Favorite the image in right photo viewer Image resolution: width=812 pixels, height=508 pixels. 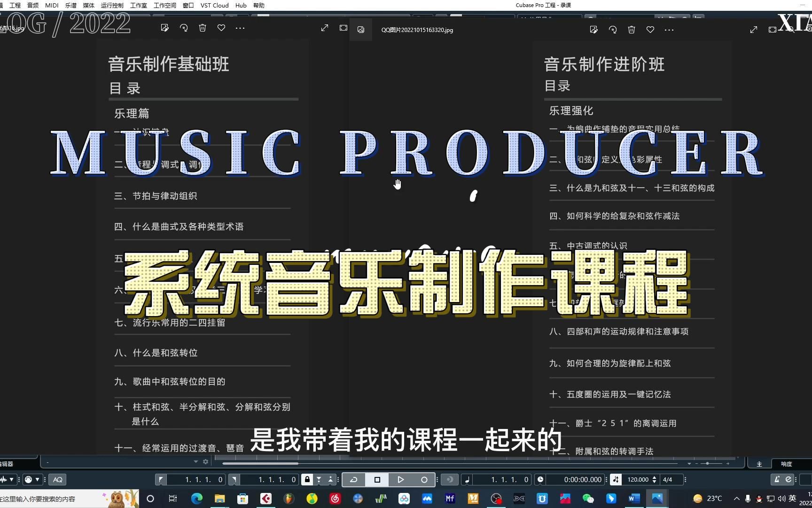[x=650, y=30]
